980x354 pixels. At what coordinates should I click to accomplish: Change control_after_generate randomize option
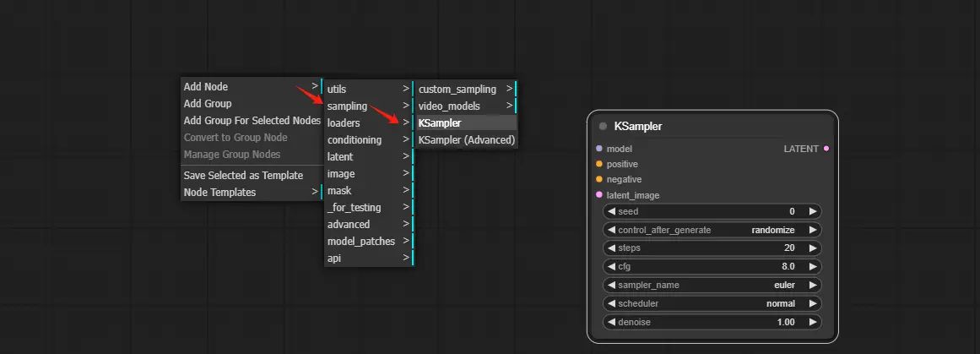tap(712, 230)
